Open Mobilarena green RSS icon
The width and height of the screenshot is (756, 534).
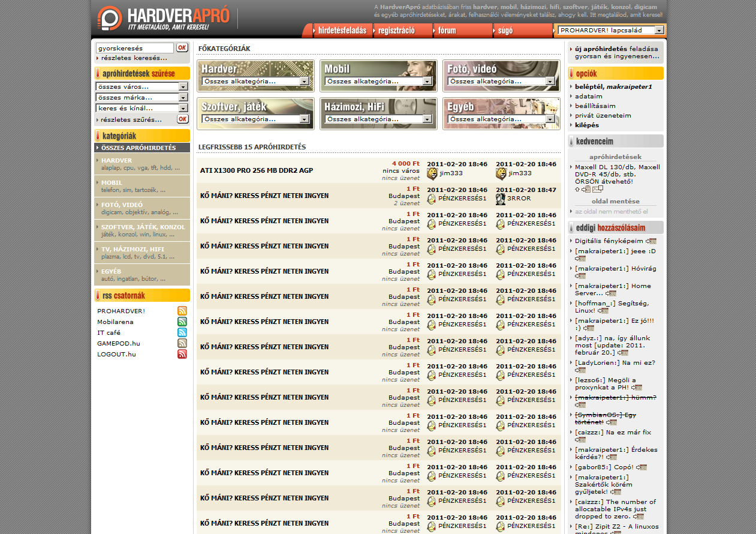pos(182,322)
